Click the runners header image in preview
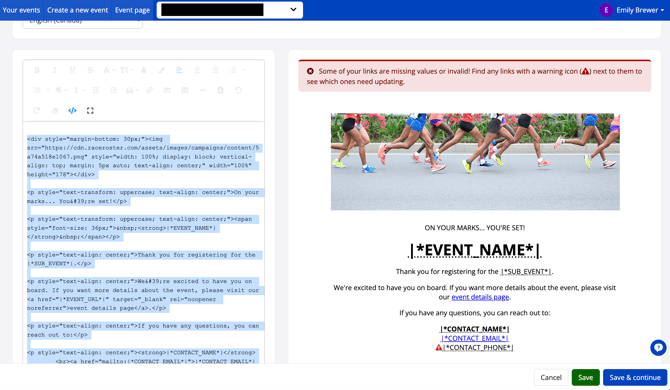670x390 pixels. pyautogui.click(x=475, y=161)
